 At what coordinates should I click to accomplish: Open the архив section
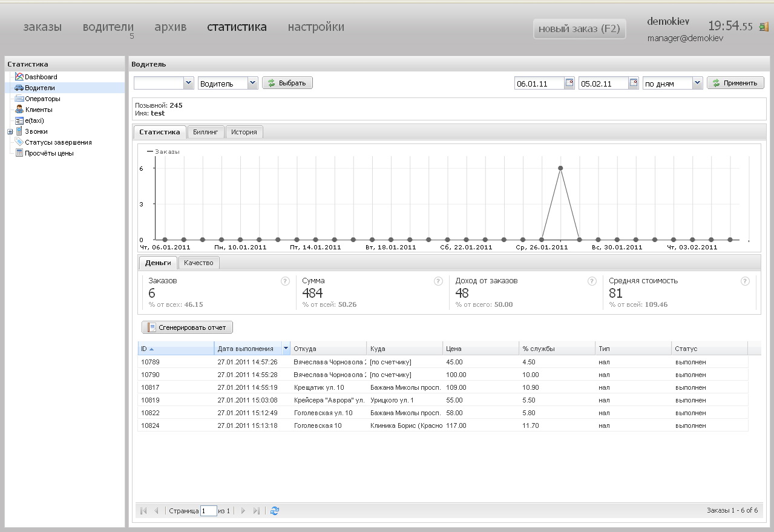(x=171, y=27)
